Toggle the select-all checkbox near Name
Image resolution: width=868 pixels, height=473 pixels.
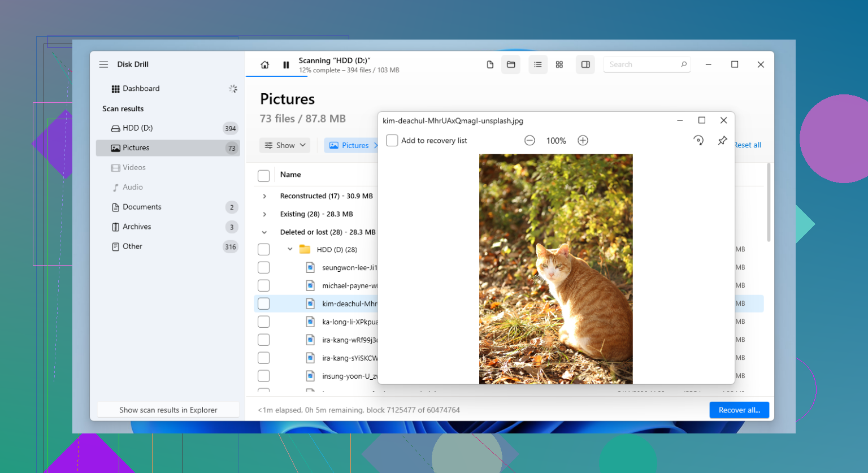click(x=264, y=176)
